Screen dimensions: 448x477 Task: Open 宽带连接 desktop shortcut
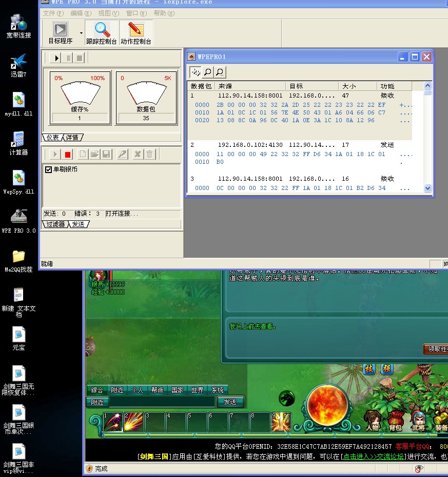18,26
